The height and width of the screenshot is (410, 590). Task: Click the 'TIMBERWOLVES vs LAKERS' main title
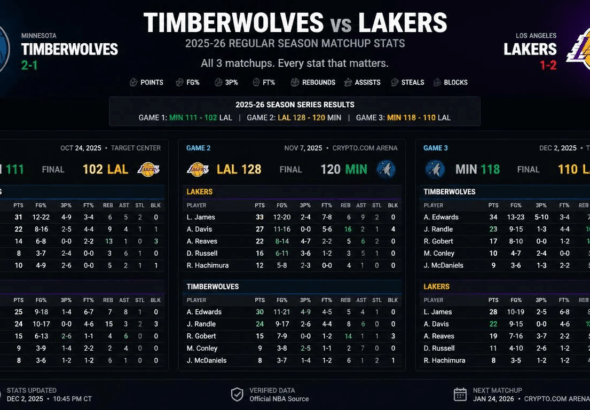point(295,23)
